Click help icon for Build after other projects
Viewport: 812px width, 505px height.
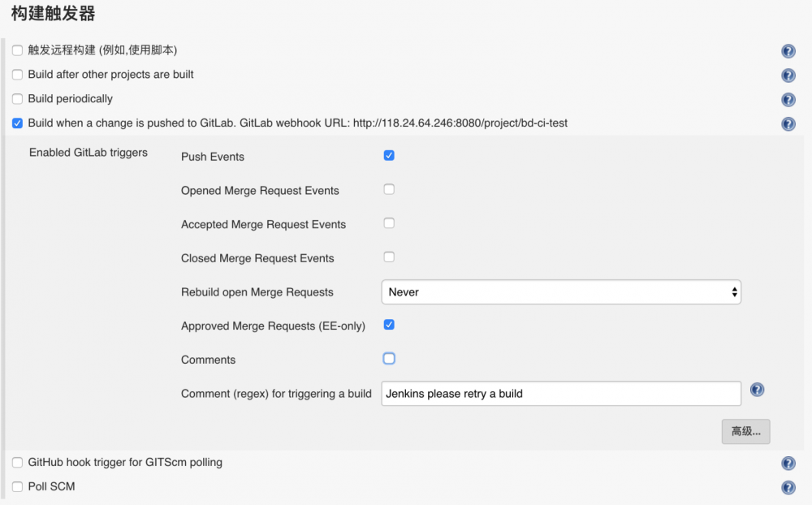788,75
